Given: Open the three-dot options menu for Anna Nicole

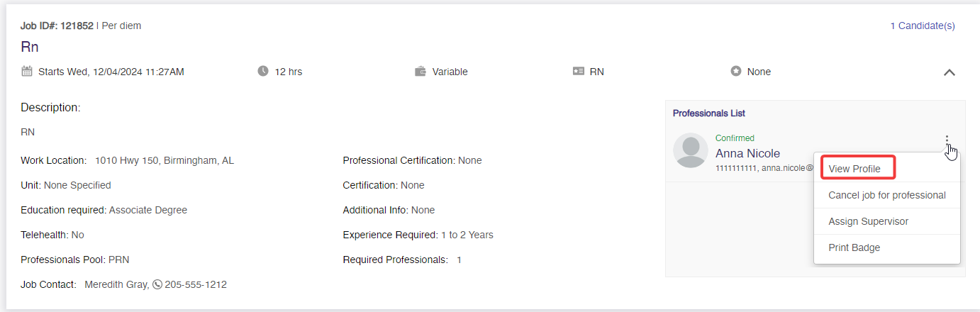Looking at the screenshot, I should (947, 140).
